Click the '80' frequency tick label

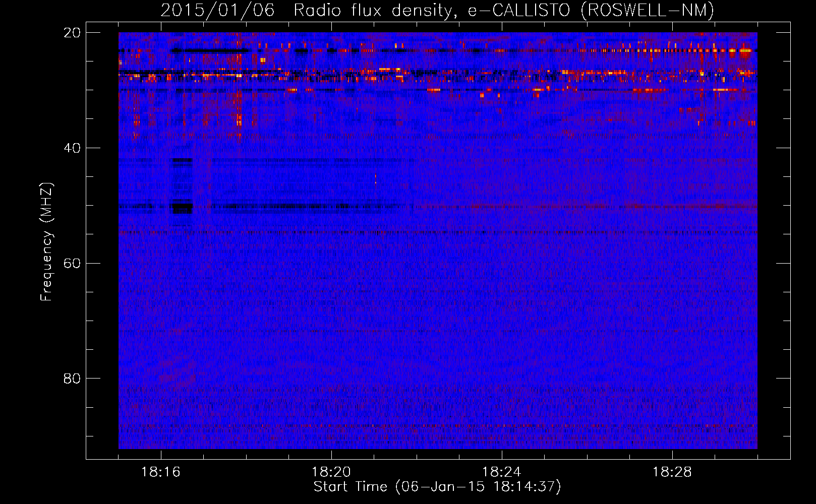72,379
